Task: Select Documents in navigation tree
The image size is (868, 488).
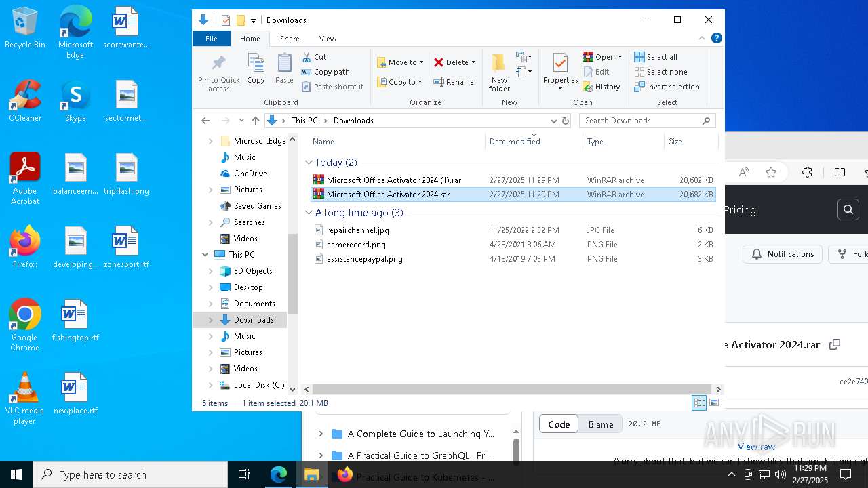Action: (x=254, y=304)
